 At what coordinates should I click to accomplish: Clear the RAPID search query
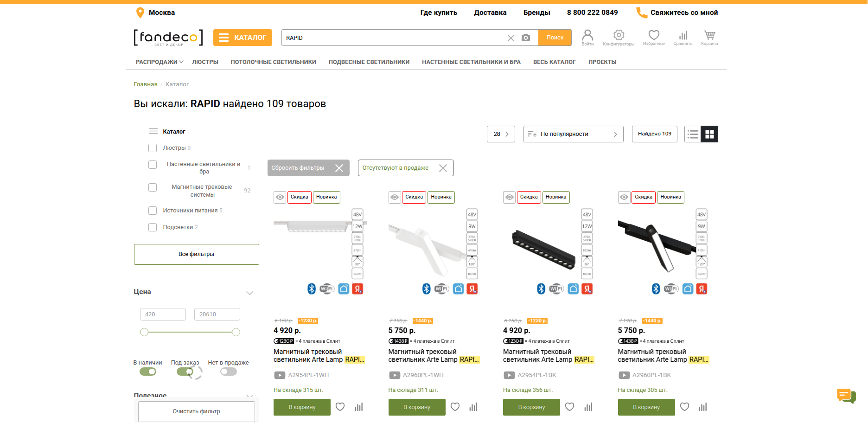pyautogui.click(x=511, y=38)
